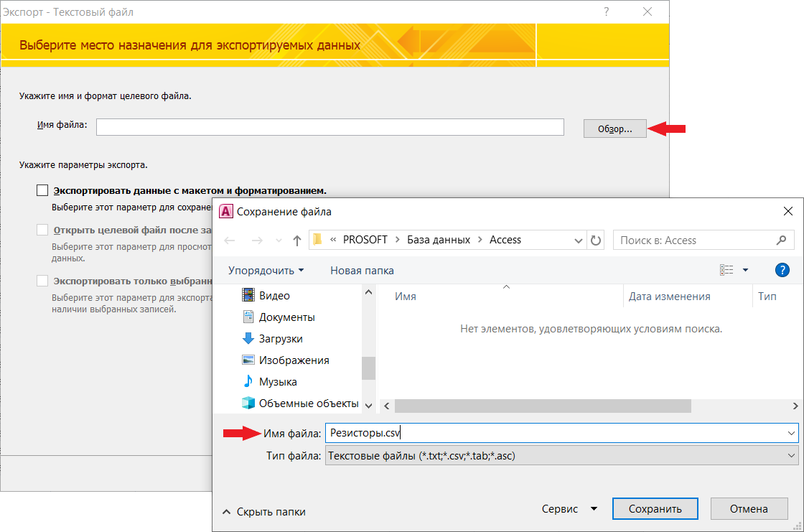Viewport: 804px width, 532px height.
Task: Open Видео folder in navigation pane
Action: click(x=274, y=295)
